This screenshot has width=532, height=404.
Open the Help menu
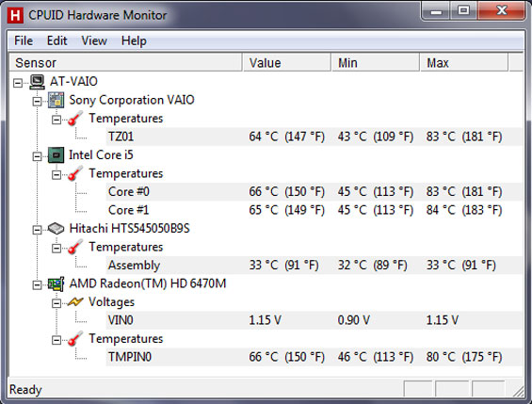(134, 40)
